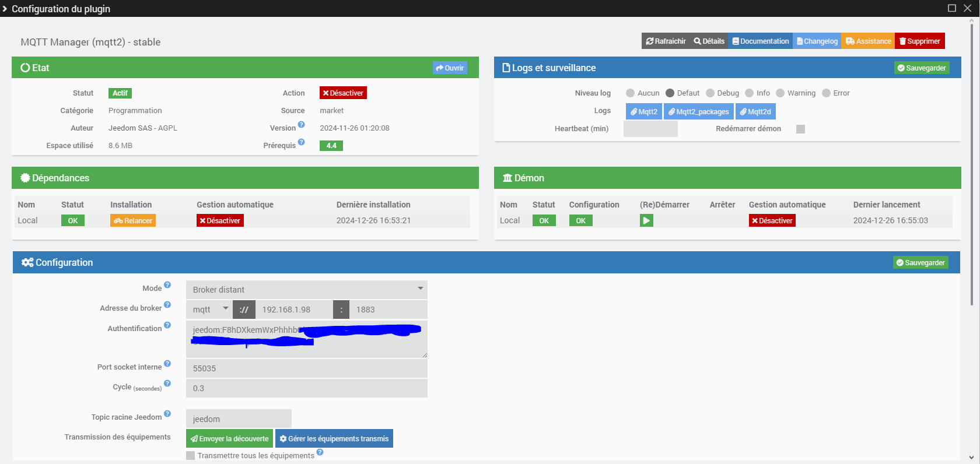The width and height of the screenshot is (980, 464).
Task: Open the Mqtt2_packages log
Action: [699, 111]
